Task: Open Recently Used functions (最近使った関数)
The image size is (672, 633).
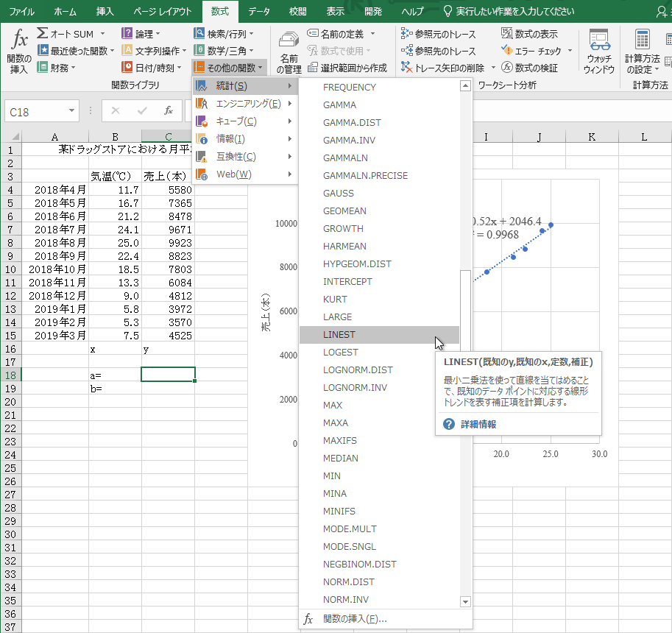Action: (x=76, y=51)
